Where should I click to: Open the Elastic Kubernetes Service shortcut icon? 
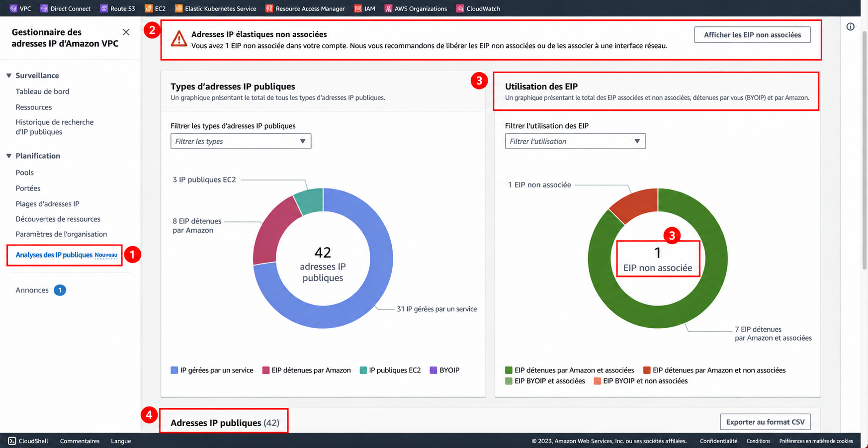coord(178,8)
